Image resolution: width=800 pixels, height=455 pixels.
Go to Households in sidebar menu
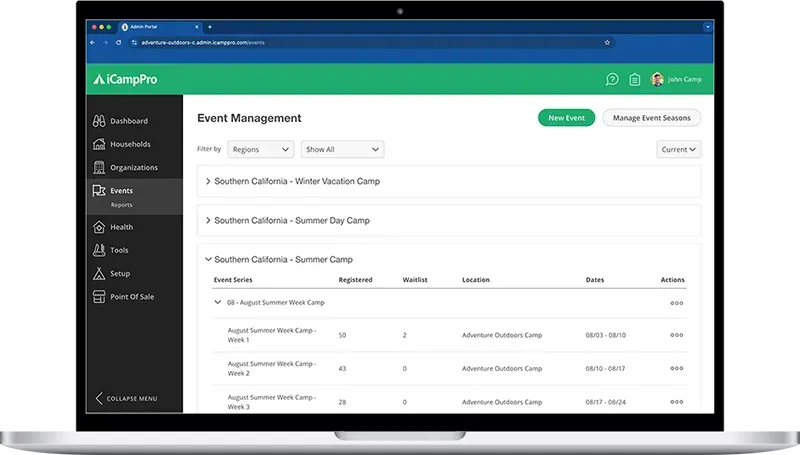tap(130, 144)
